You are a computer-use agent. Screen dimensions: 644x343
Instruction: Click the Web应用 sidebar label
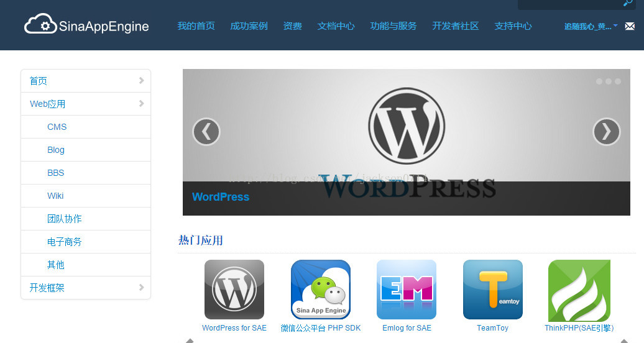tap(48, 104)
